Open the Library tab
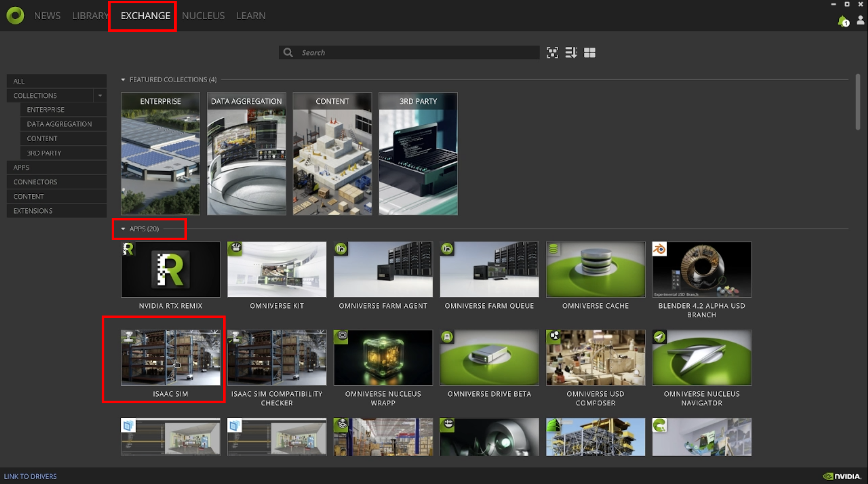This screenshot has width=868, height=484. (x=90, y=16)
